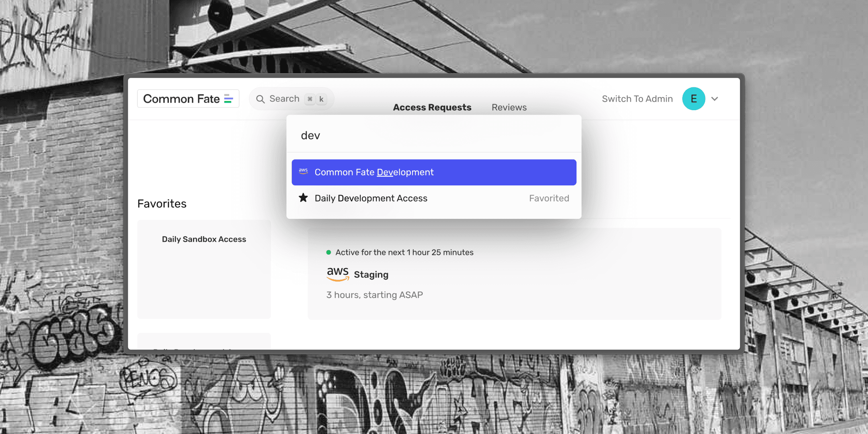Open the Daily Sandbox Access favorite card

204,269
